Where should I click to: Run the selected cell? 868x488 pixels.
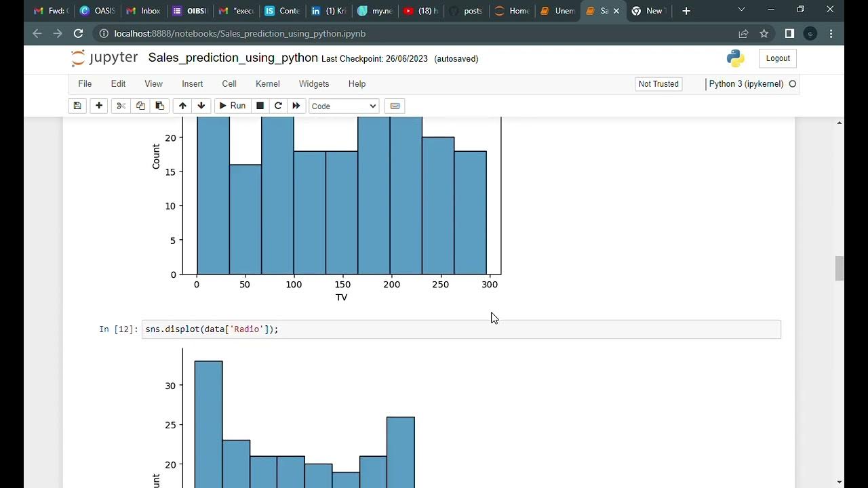point(232,106)
